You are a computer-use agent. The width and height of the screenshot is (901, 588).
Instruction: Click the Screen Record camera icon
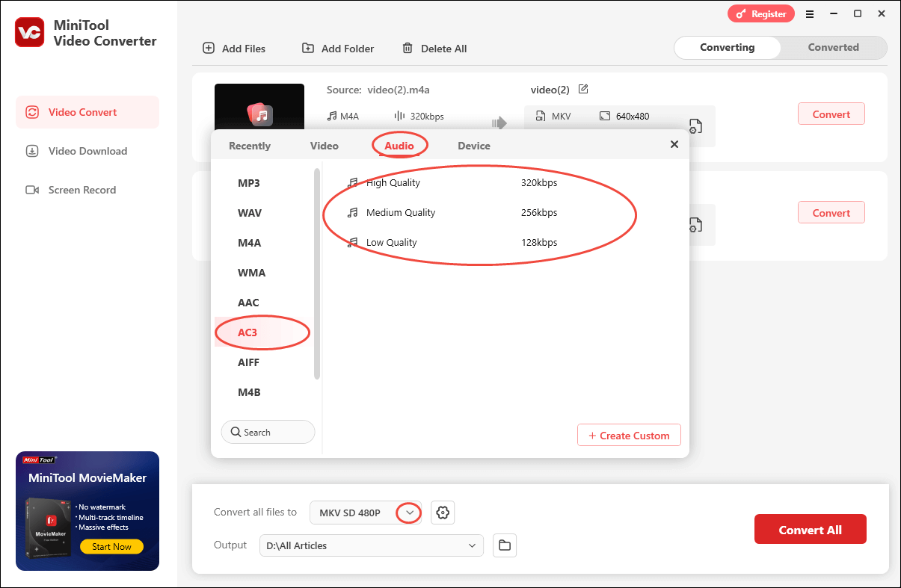click(32, 190)
